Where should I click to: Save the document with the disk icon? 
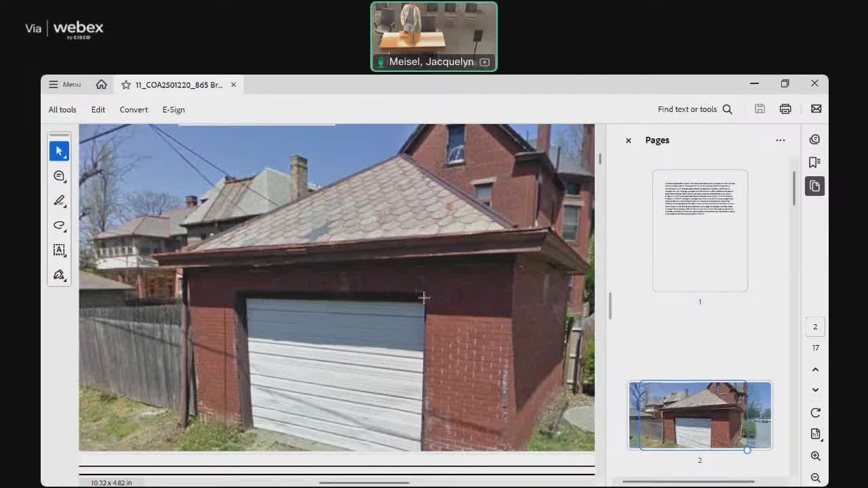[x=759, y=109]
